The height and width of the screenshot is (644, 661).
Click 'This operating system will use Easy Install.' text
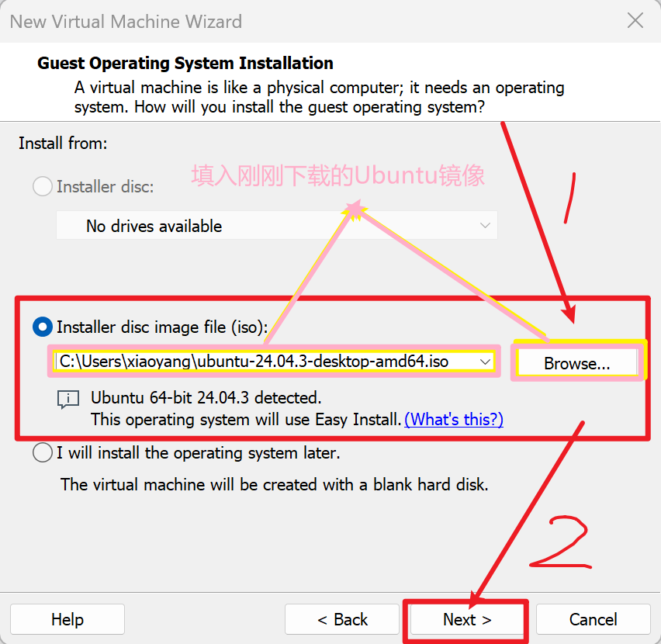[246, 419]
